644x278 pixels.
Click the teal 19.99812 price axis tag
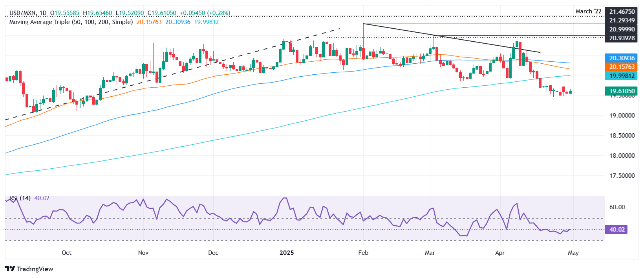pyautogui.click(x=622, y=76)
